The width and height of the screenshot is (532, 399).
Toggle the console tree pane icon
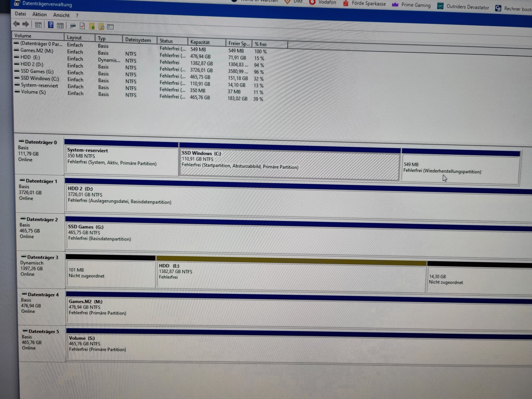tap(38, 25)
